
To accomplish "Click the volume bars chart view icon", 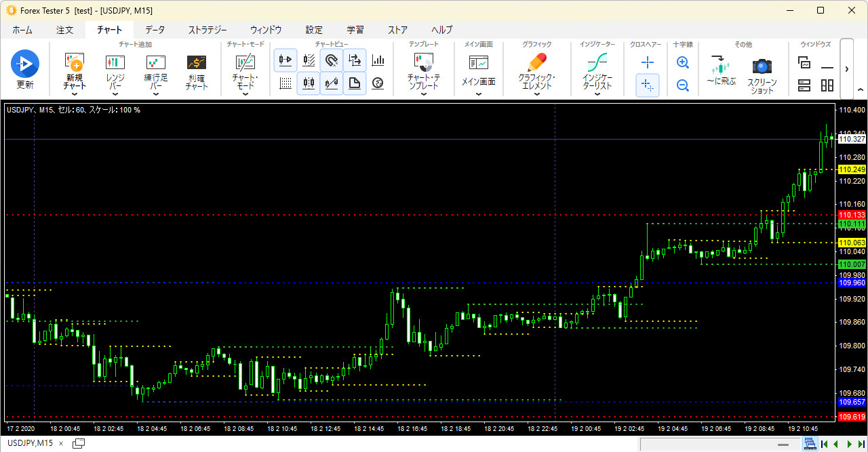I will [378, 60].
